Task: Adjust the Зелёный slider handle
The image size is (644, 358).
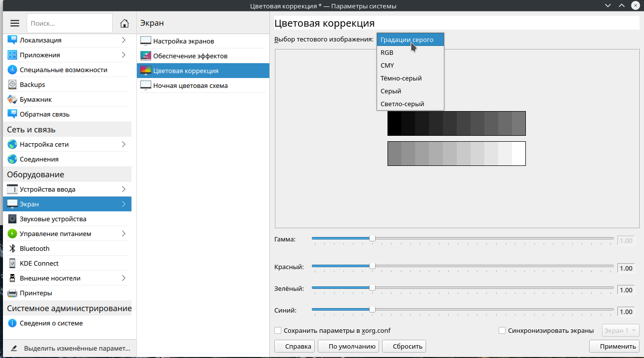Action: [372, 288]
